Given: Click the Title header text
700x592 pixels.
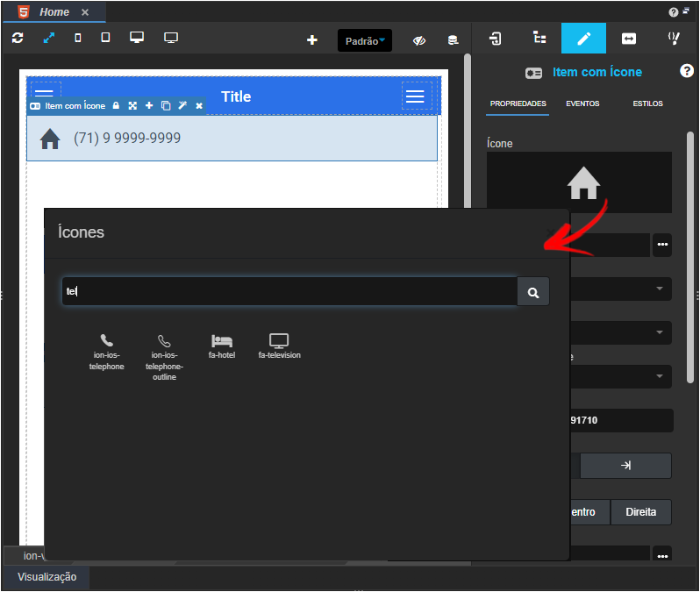Looking at the screenshot, I should (236, 96).
